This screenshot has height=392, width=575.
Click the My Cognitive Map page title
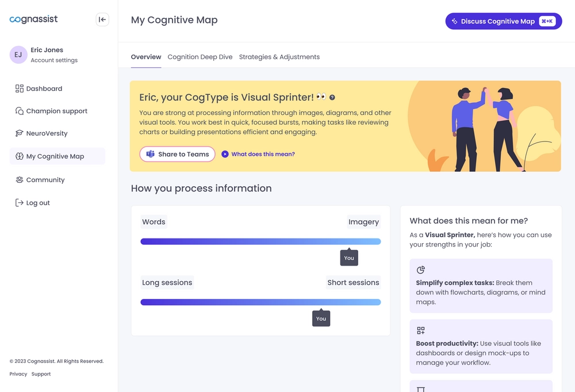point(174,20)
